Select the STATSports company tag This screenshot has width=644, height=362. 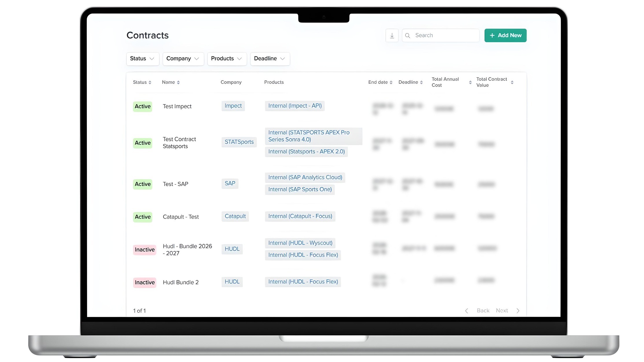pos(239,142)
